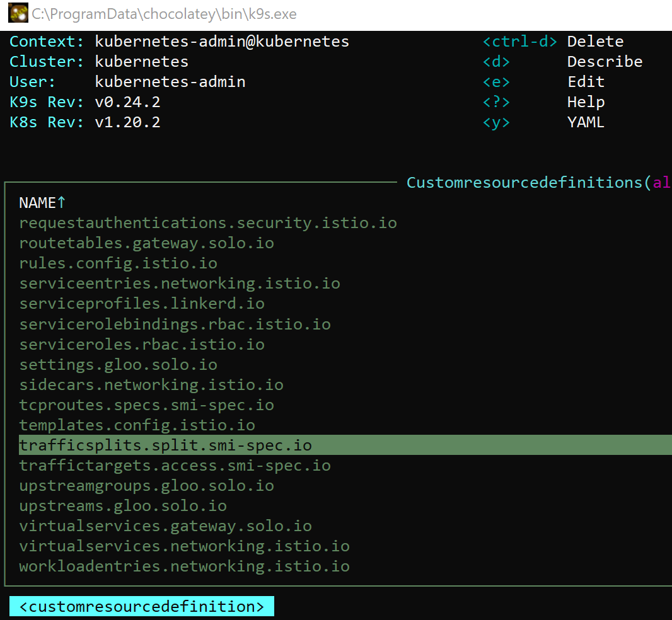Select settings.gloo.solo.io entry

(118, 365)
